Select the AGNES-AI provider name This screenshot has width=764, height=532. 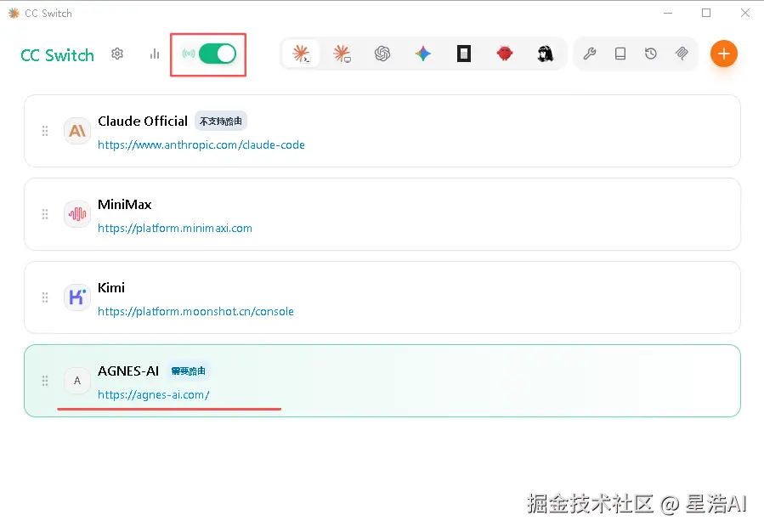128,371
